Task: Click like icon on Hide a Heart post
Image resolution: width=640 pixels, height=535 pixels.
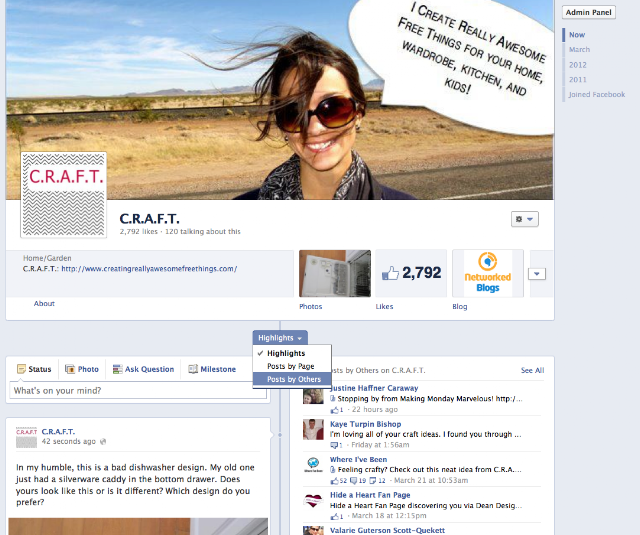Action: tap(335, 516)
